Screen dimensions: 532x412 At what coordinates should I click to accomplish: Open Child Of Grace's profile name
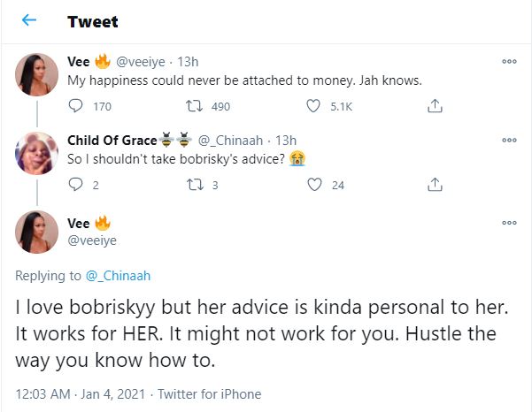pyautogui.click(x=111, y=140)
